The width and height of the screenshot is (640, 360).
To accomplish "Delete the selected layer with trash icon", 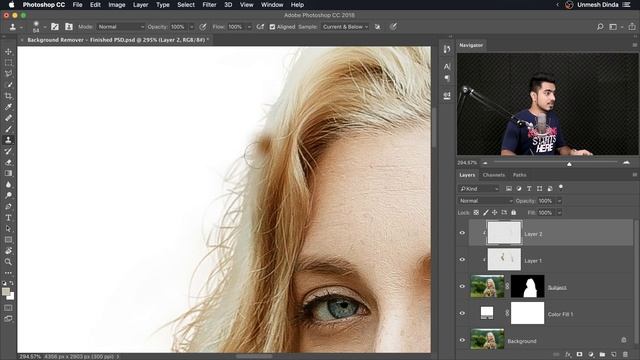I will click(625, 354).
